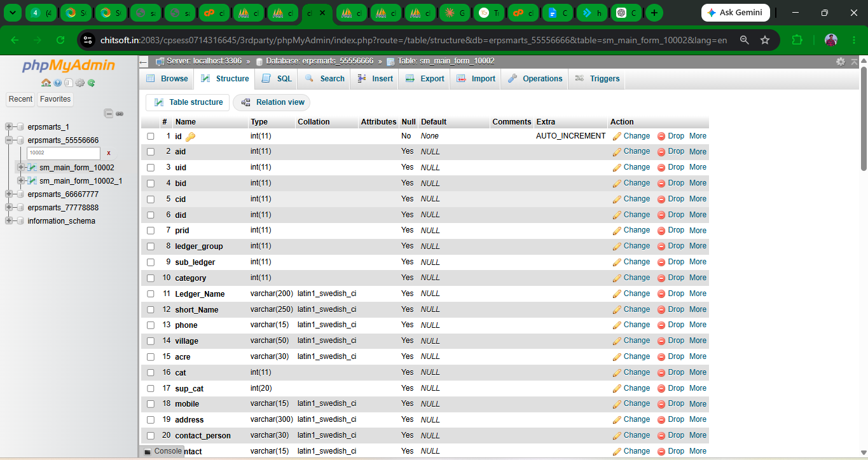Click the table filter field containing 10002
The image size is (868, 460).
(64, 153)
